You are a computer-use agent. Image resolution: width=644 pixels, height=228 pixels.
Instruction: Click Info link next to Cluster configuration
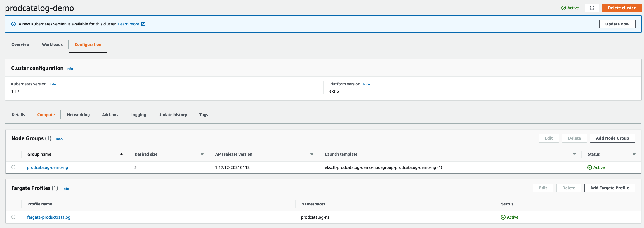point(70,69)
